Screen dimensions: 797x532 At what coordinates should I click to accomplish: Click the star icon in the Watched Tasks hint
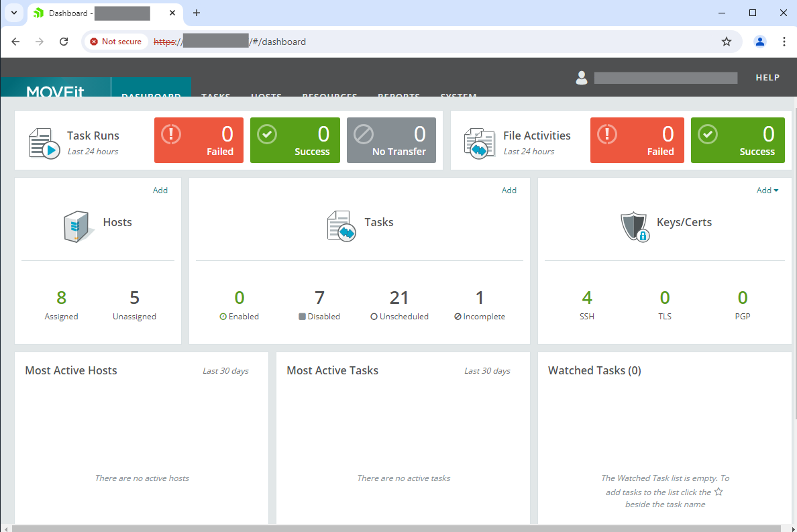pyautogui.click(x=719, y=491)
